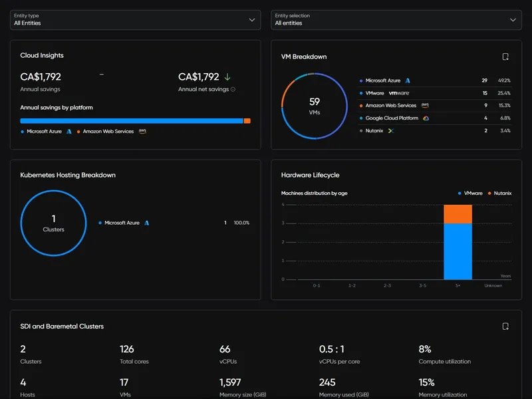Click VM Breakdown export icon

505,57
